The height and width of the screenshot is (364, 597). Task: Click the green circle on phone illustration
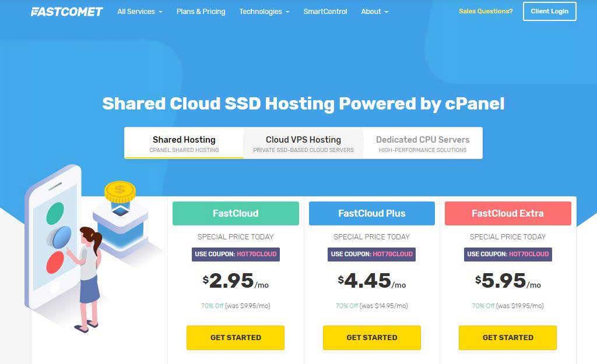[x=55, y=213]
